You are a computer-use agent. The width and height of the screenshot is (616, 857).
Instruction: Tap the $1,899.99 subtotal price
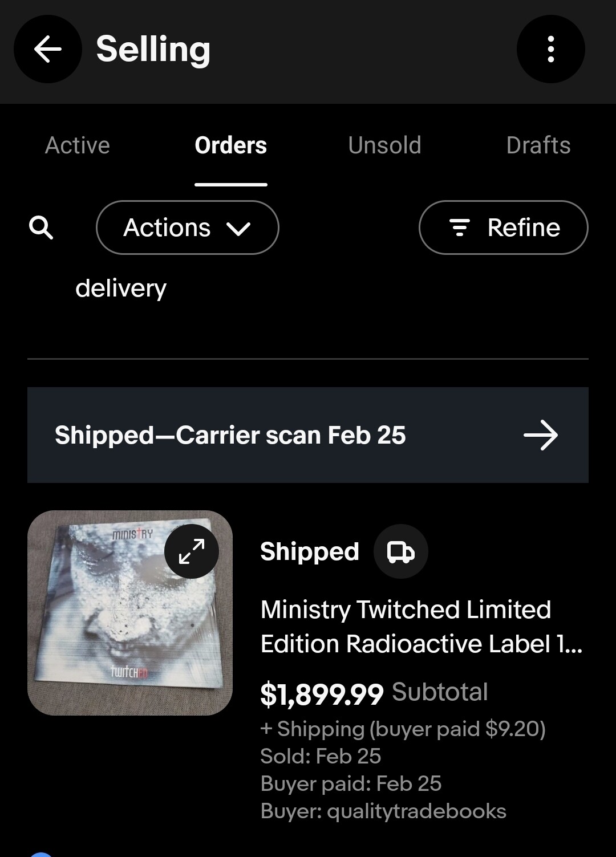(x=322, y=694)
